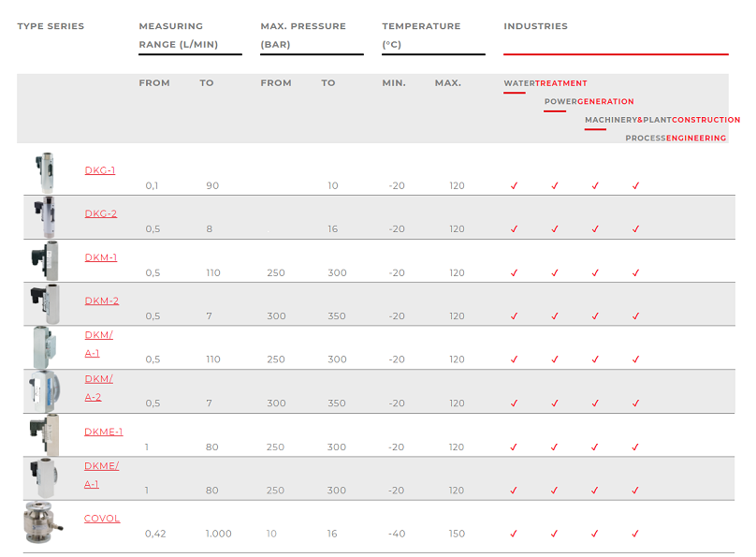The image size is (756, 557).
Task: Click the DKM-1 product thumbnail image
Action: [x=44, y=260]
